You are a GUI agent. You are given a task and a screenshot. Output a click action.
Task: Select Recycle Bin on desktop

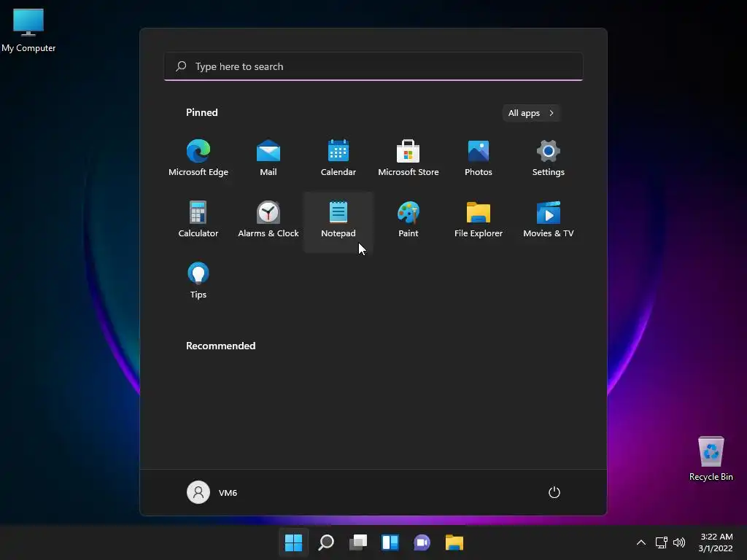coord(711,459)
